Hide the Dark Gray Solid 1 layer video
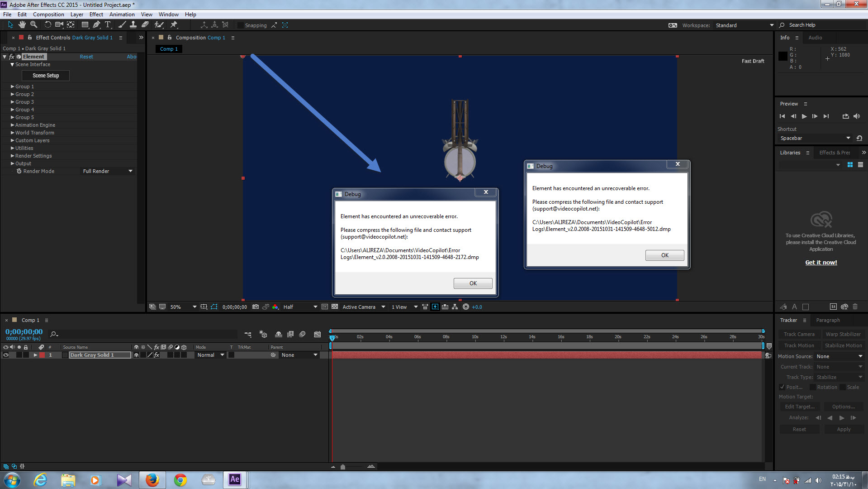The height and width of the screenshot is (489, 868). click(6, 355)
